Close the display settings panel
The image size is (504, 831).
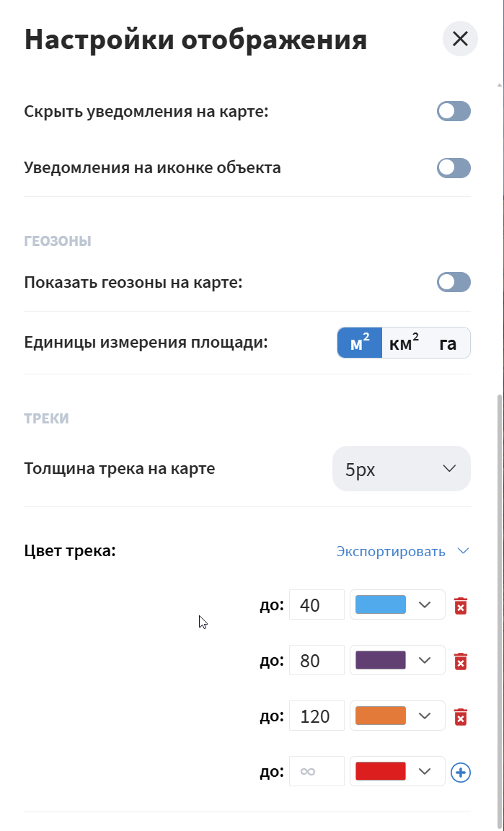coord(460,39)
